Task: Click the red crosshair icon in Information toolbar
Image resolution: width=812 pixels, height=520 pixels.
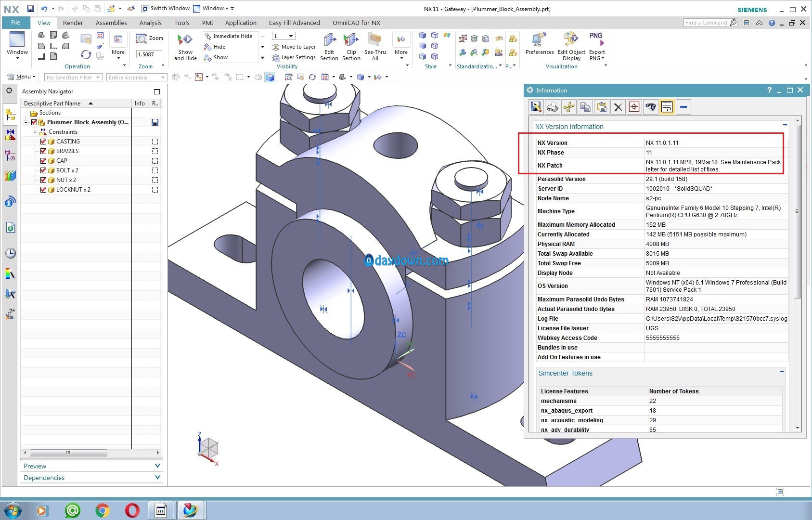Action: [634, 107]
